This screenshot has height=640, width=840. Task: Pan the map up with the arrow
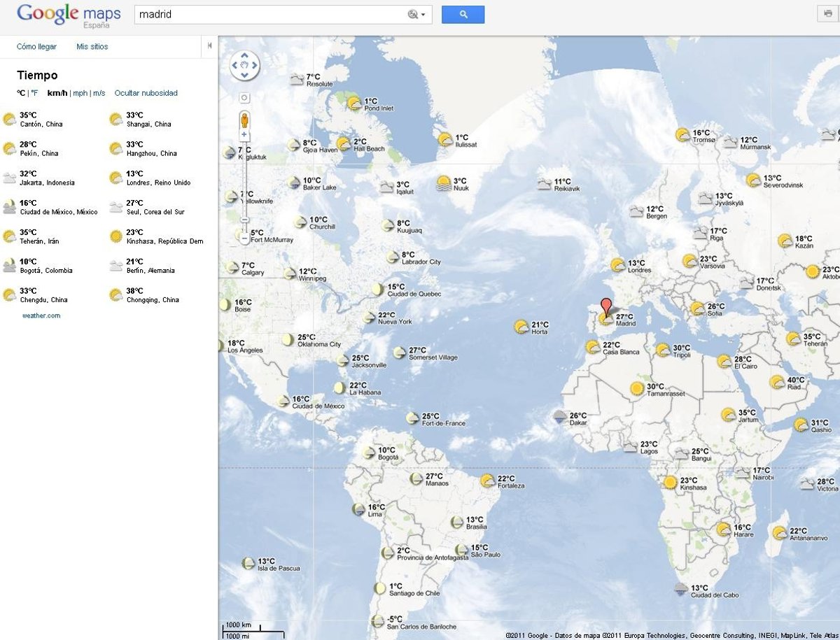click(x=245, y=56)
